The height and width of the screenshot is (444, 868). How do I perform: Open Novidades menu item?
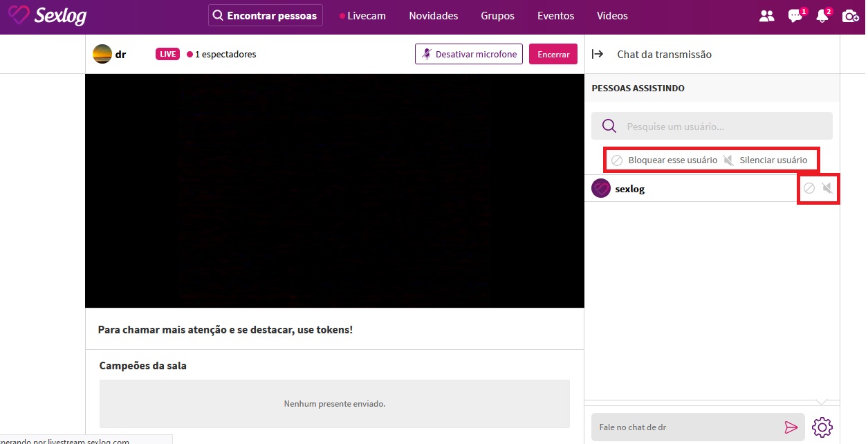click(434, 15)
